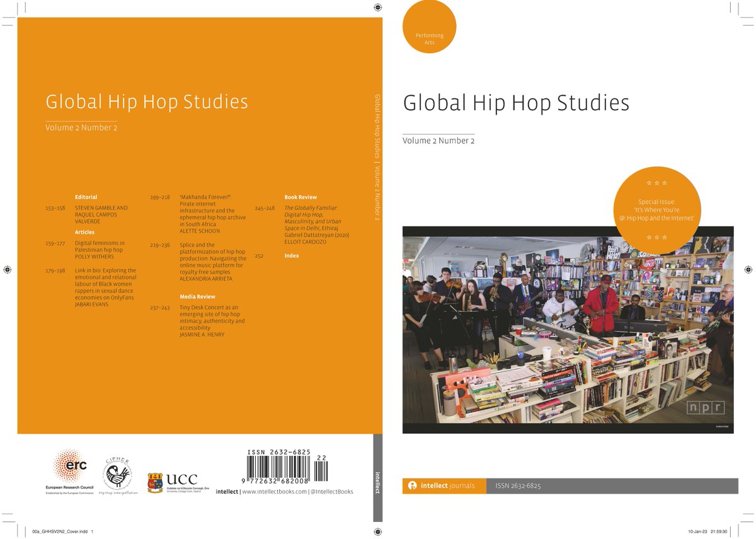756x539 pixels.
Task: Click the page range '153–158'
Action: pos(55,207)
